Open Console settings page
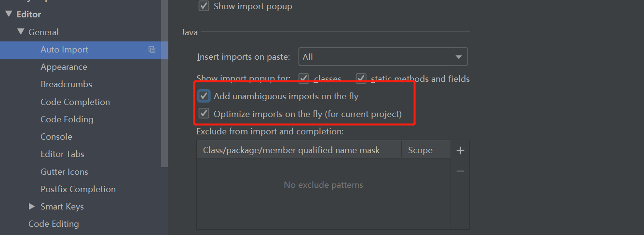644x235 pixels. pos(56,137)
